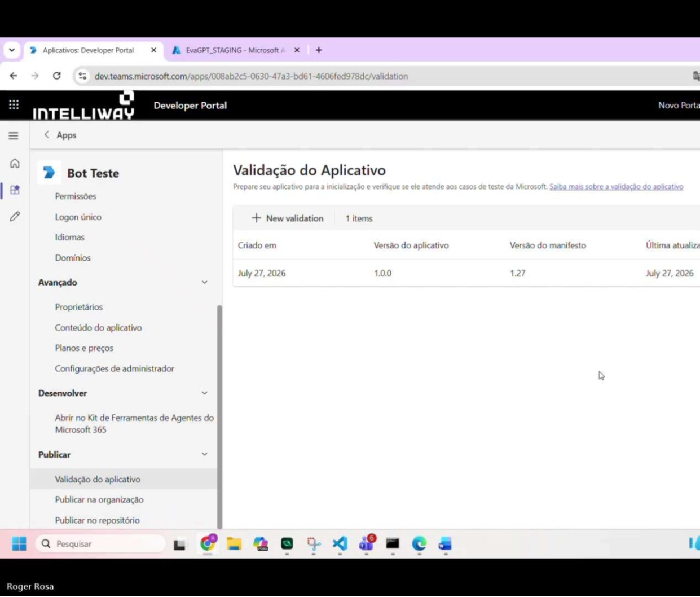Open Configurações de administrador

[115, 368]
